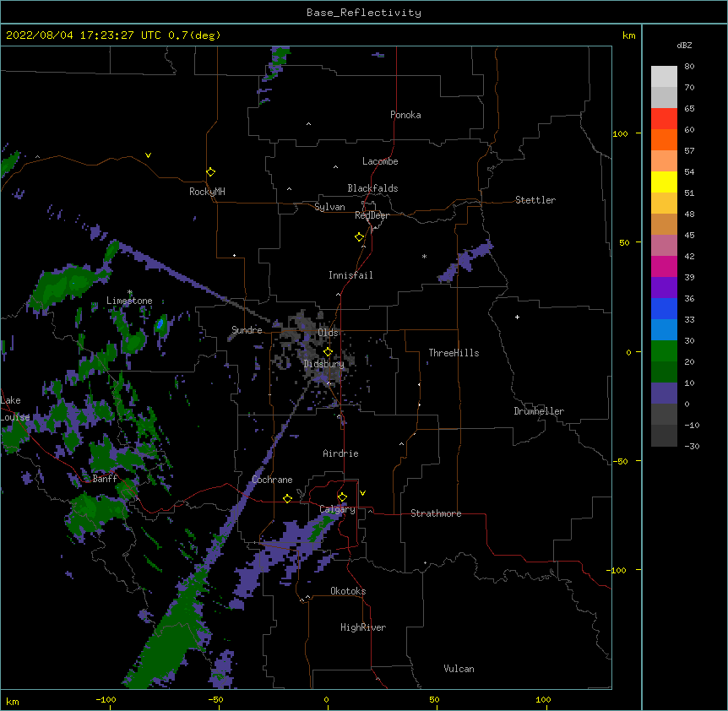Click the Okotoks map label
The height and width of the screenshot is (711, 728).
click(348, 591)
